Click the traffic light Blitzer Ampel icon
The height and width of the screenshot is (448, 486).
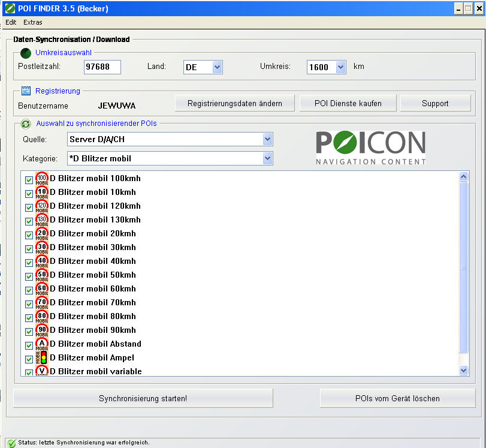[42, 358]
